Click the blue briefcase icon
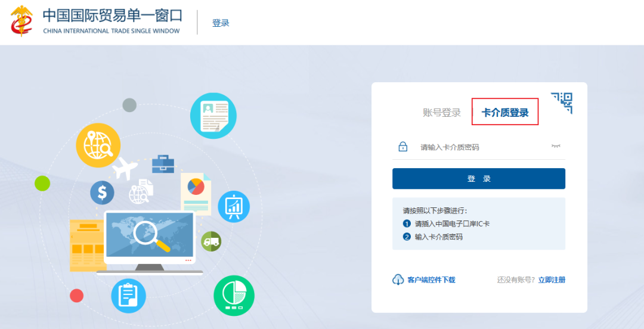The height and width of the screenshot is (329, 644). click(163, 164)
